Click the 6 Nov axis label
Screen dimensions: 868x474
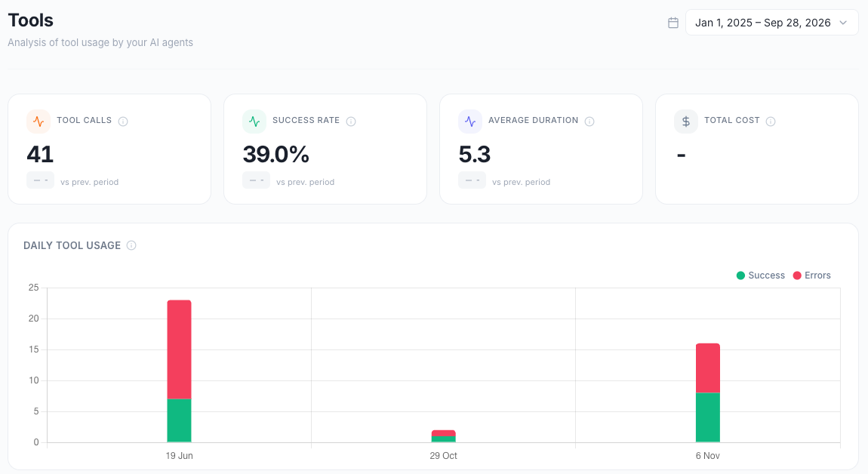[708, 456]
